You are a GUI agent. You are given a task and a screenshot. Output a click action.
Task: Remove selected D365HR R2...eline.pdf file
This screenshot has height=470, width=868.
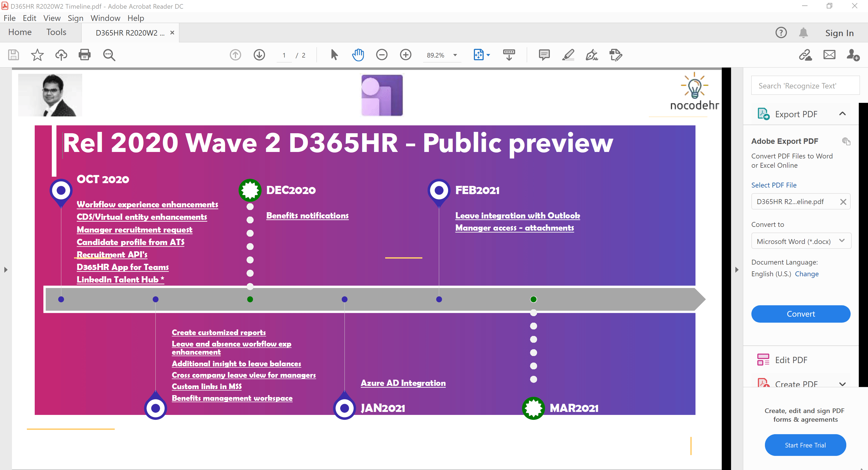[x=843, y=202]
